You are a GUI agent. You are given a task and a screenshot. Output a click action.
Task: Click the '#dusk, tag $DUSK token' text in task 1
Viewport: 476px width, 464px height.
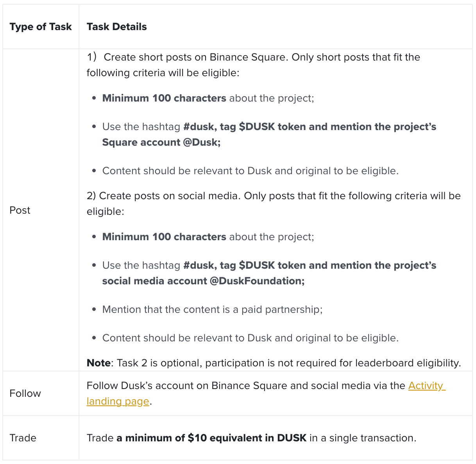[229, 127]
